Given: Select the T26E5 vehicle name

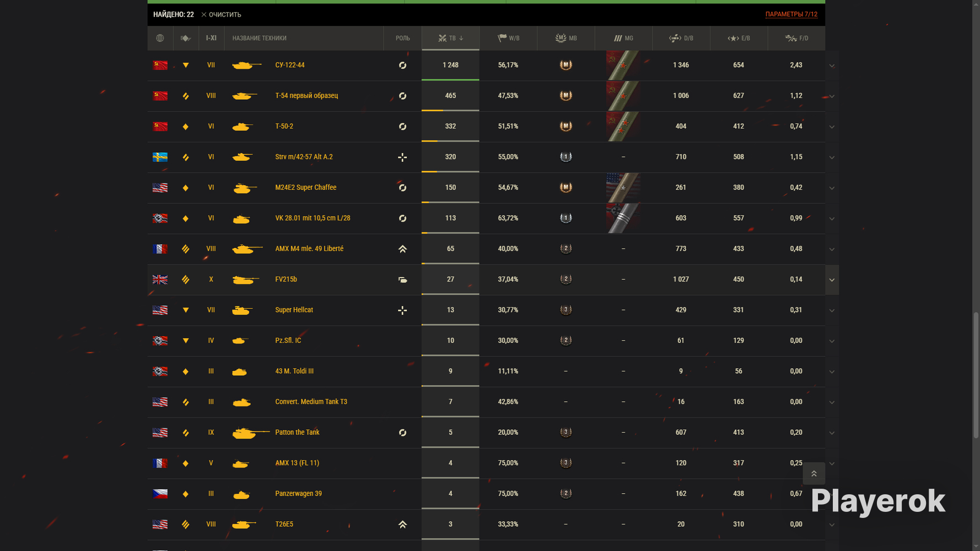Looking at the screenshot, I should click(284, 525).
